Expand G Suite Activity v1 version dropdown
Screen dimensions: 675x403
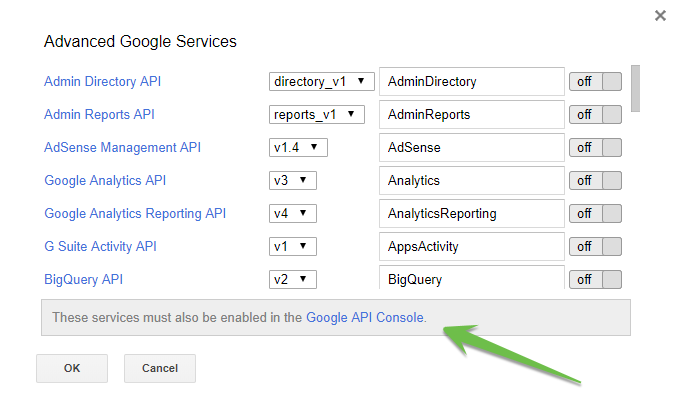coord(293,247)
